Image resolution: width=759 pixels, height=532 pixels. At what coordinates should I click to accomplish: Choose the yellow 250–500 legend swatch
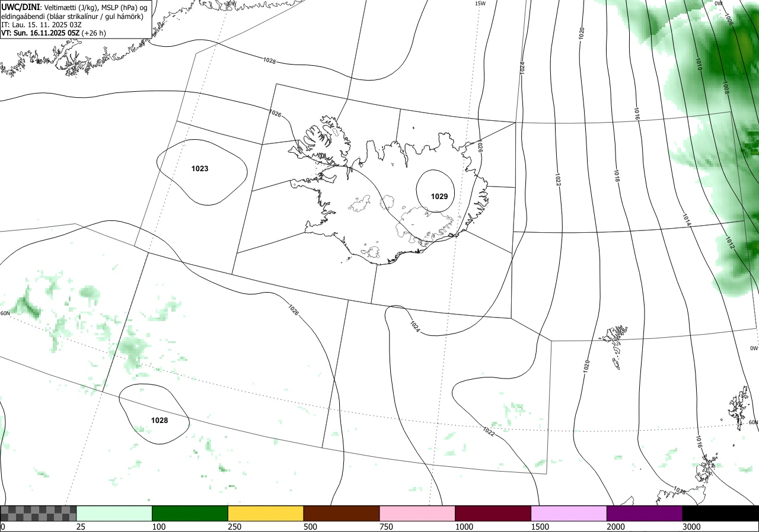click(266, 513)
